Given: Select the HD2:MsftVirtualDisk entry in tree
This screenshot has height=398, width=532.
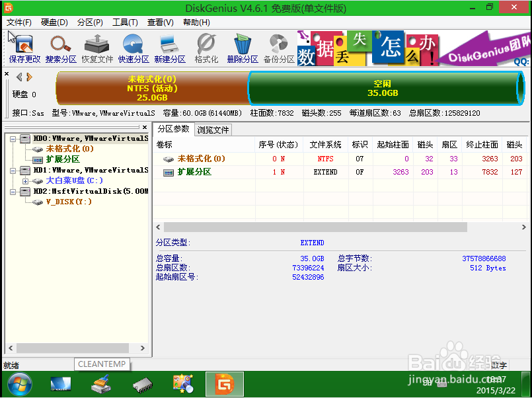Looking at the screenshot, I should [91, 191].
